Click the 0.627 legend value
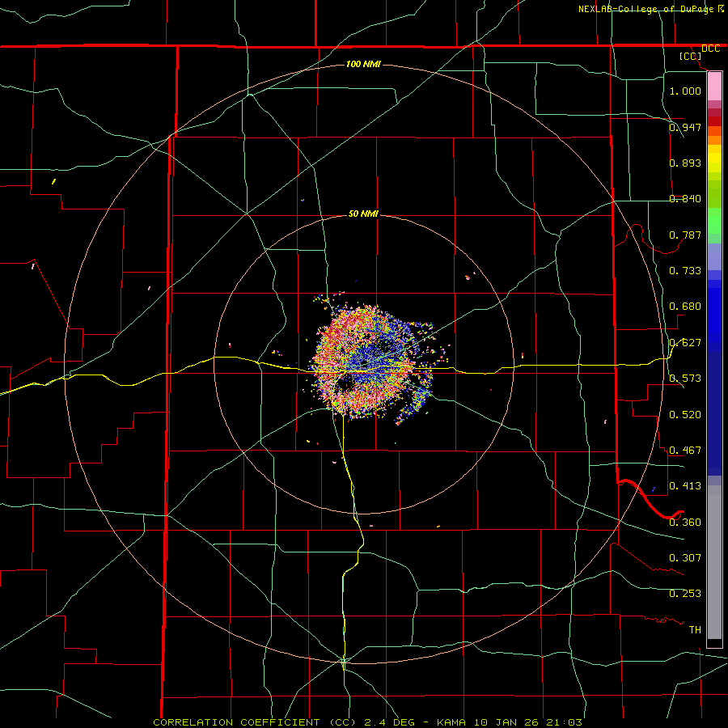The image size is (728, 728). tap(685, 342)
